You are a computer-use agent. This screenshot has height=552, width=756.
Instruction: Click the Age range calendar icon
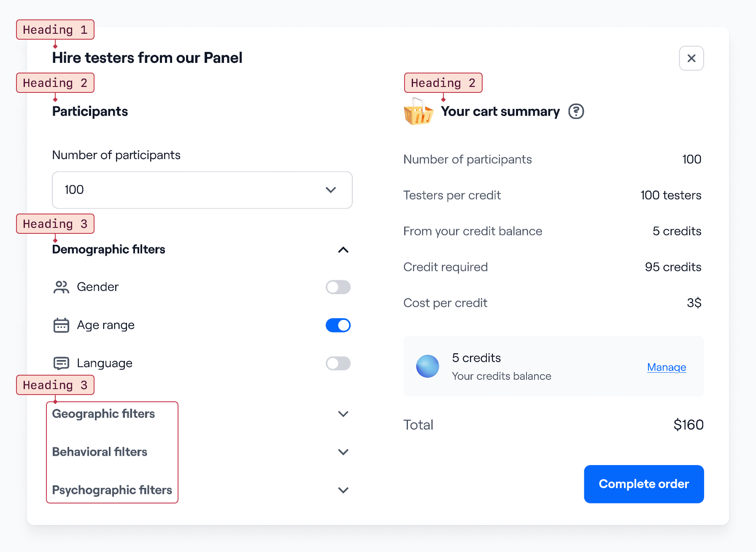coord(61,325)
